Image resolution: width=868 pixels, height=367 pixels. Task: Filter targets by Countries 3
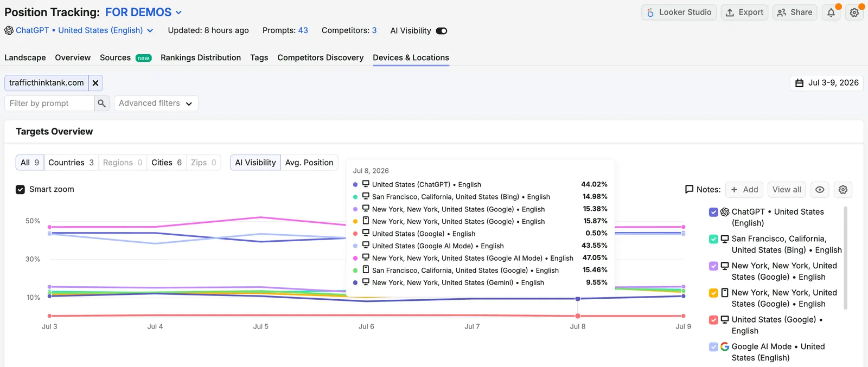(71, 163)
